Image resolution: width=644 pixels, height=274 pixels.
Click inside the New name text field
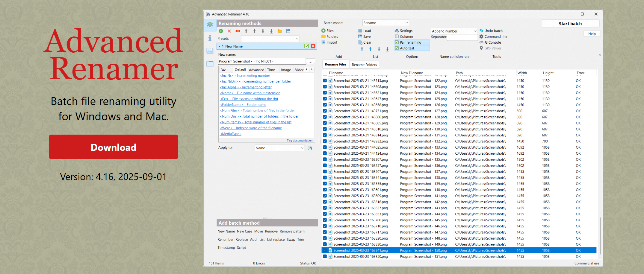click(261, 61)
